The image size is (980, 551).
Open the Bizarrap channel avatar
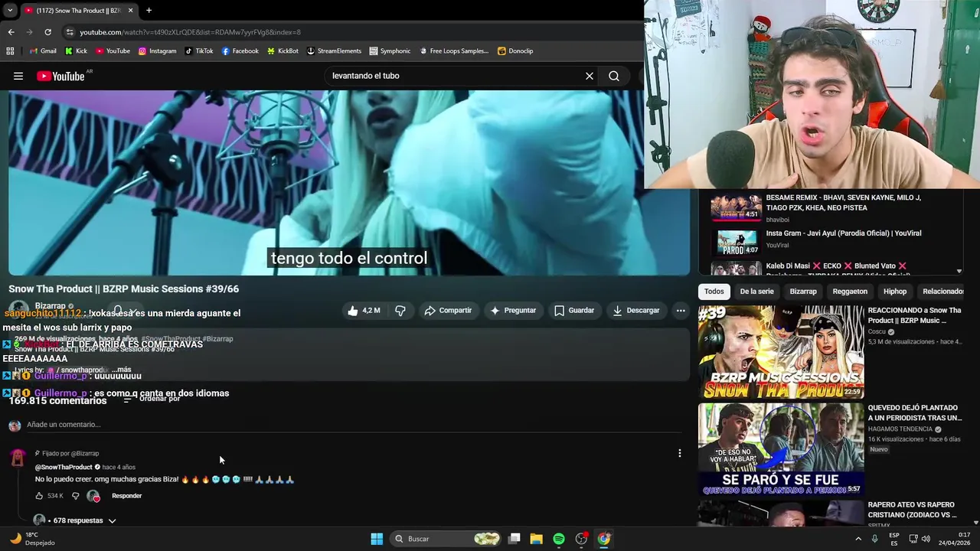tap(19, 310)
